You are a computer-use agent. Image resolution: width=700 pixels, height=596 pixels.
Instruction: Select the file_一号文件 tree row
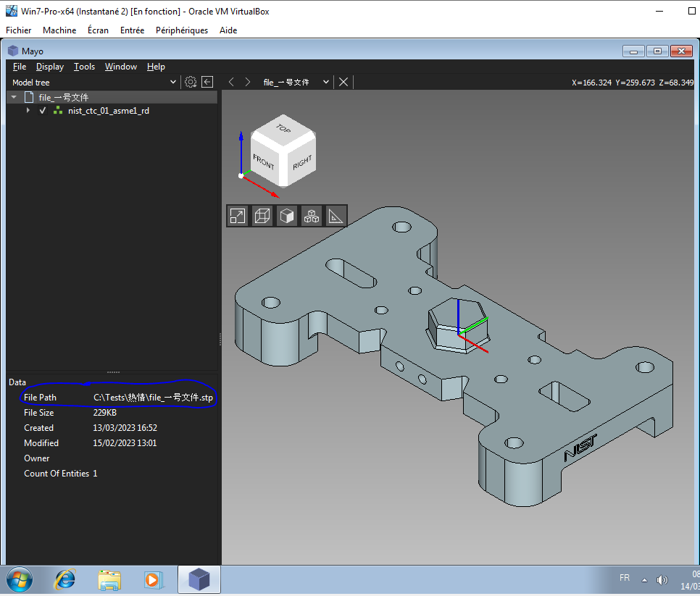point(112,97)
